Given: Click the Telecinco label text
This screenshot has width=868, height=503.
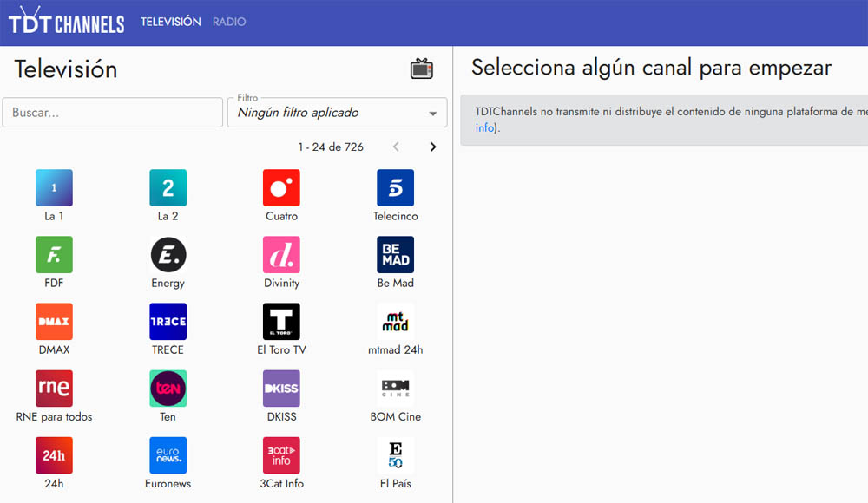Looking at the screenshot, I should coord(395,216).
